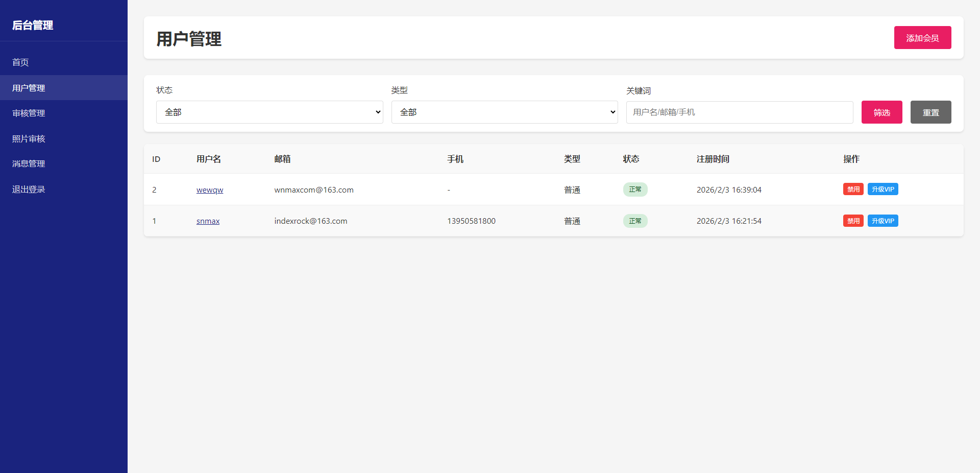Select 用户管理 in the sidebar menu
Viewport: 980px width, 473px height.
click(29, 88)
